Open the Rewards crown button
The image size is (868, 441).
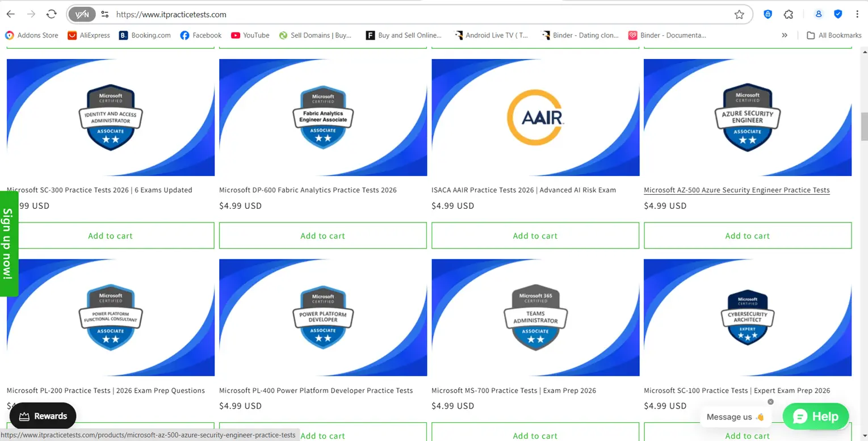pos(43,416)
